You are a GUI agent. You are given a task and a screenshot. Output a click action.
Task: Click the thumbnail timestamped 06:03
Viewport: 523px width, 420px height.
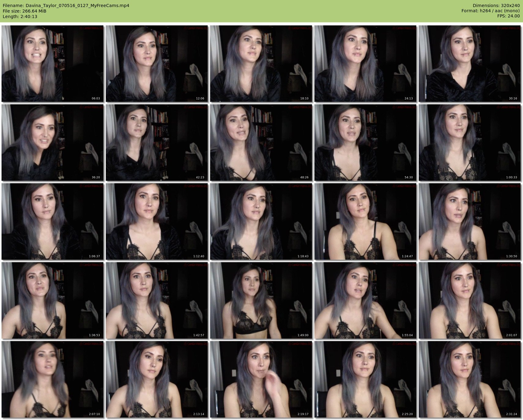coord(52,64)
